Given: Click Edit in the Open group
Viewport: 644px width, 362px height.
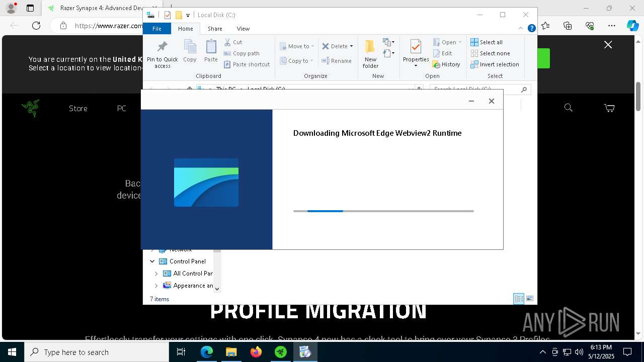Looking at the screenshot, I should (442, 53).
